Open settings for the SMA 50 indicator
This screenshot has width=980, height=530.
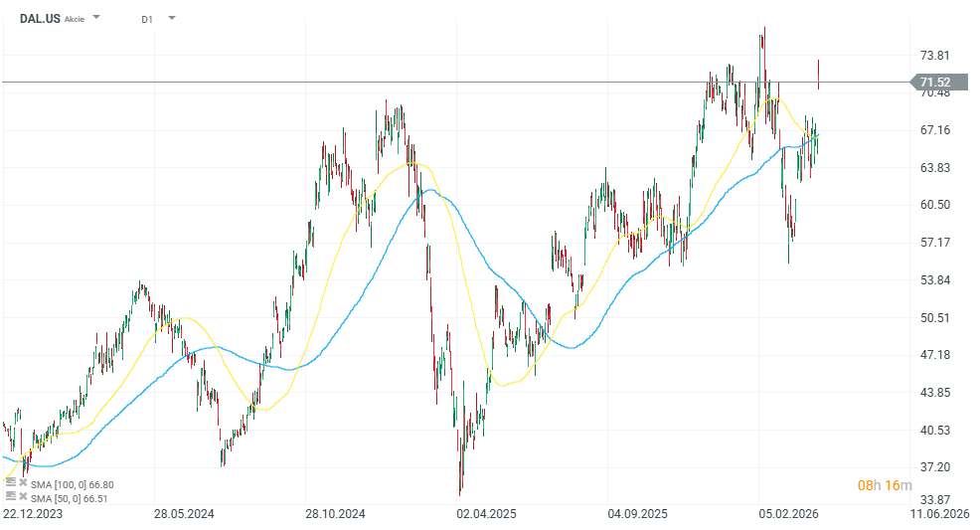[10, 496]
